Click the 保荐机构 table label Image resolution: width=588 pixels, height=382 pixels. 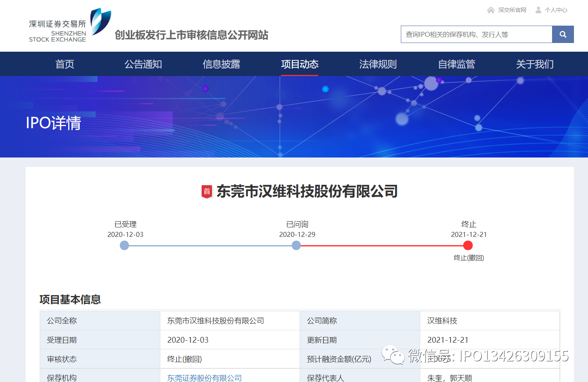[x=62, y=378]
